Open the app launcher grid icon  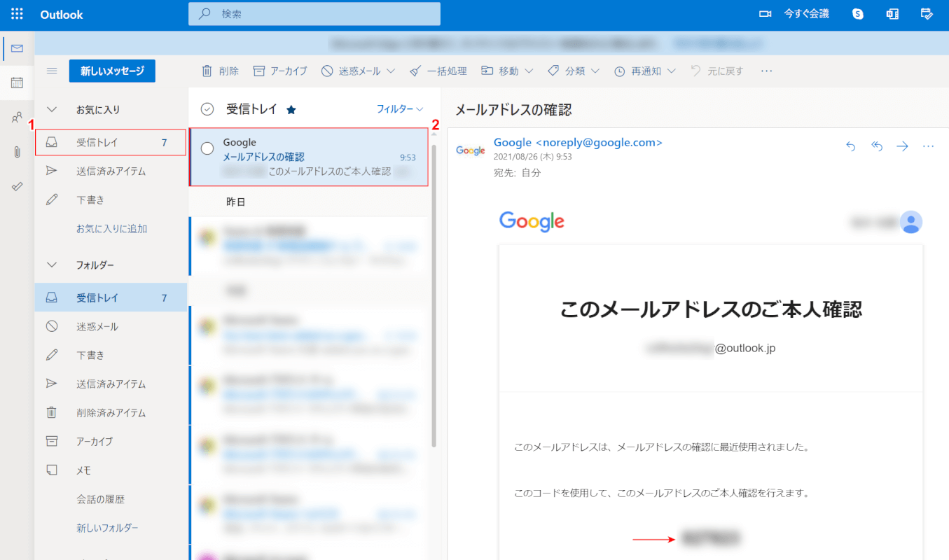click(x=17, y=14)
